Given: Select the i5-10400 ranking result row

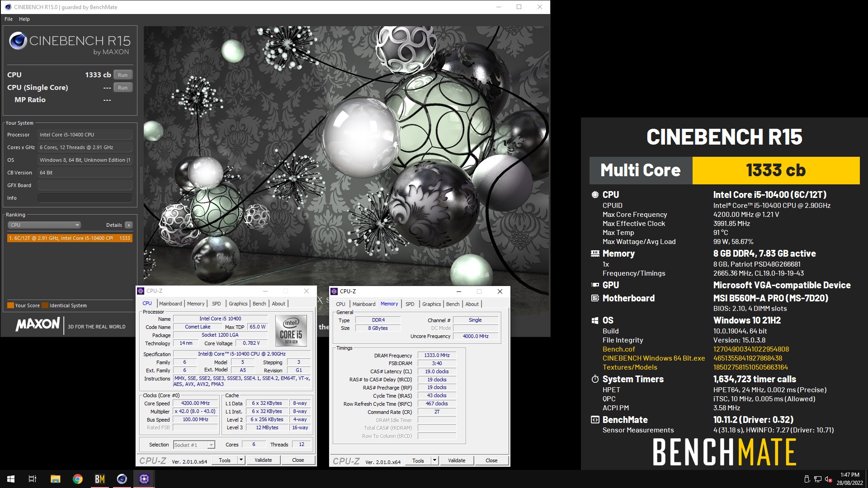Looking at the screenshot, I should pos(70,238).
